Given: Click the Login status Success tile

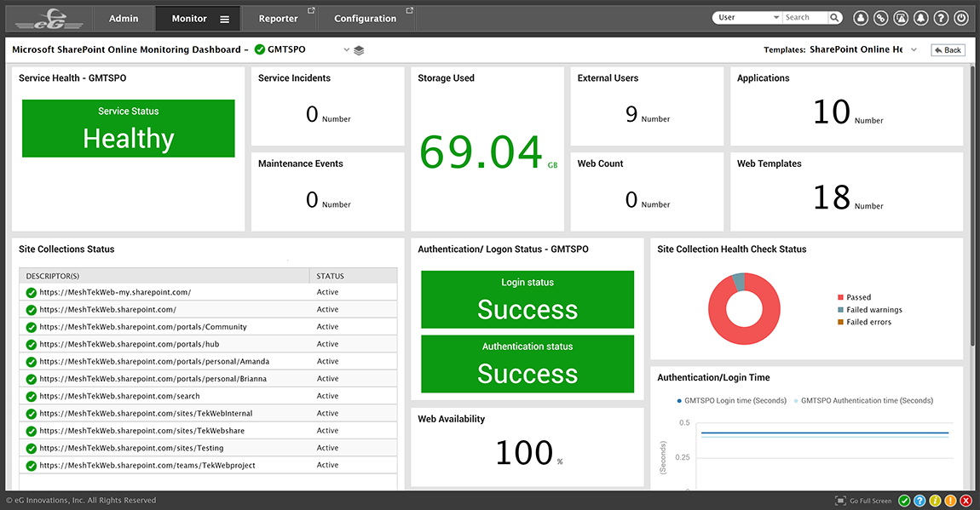Looking at the screenshot, I should click(527, 300).
